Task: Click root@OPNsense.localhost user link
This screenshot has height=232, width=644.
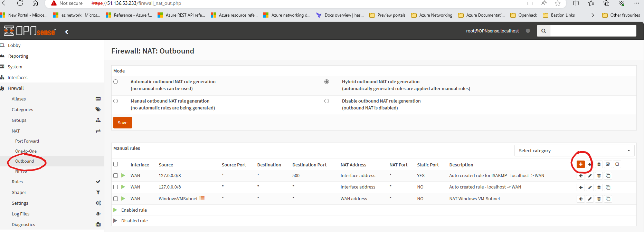Action: click(x=492, y=31)
